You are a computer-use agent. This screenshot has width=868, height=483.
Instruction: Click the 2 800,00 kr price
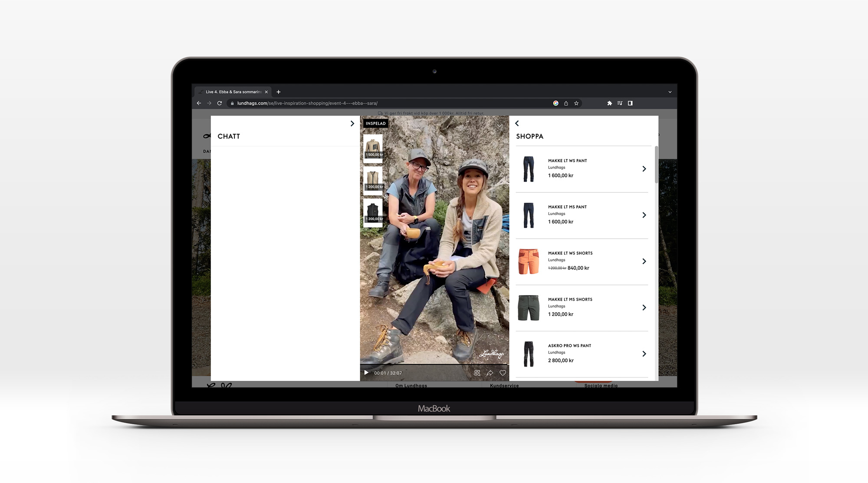coord(561,361)
